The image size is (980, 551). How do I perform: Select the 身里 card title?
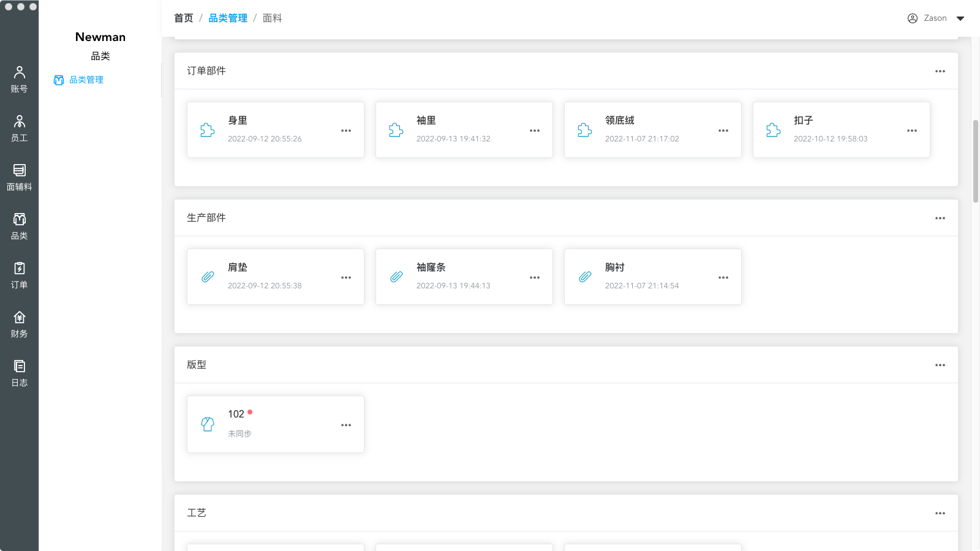238,121
